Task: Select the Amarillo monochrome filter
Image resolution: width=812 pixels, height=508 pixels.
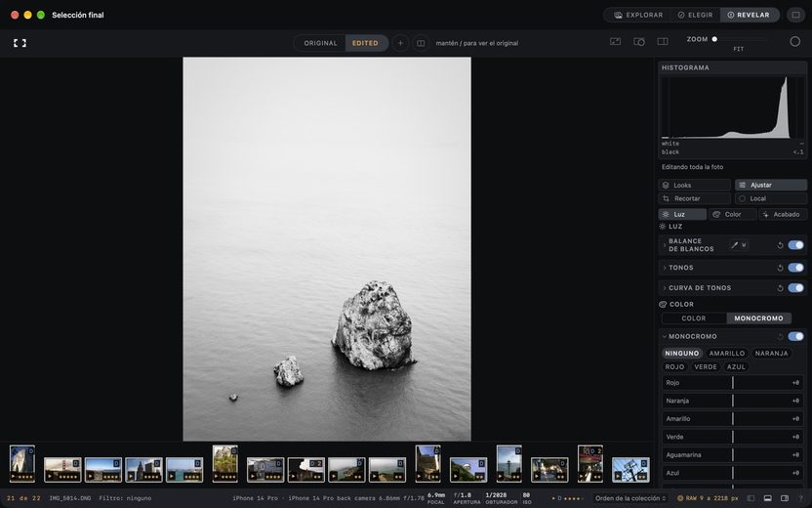Action: pos(726,354)
